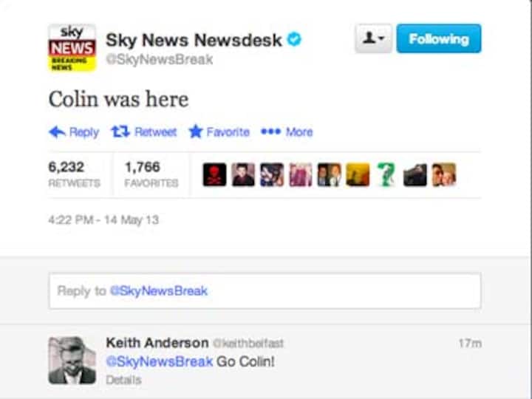Viewport: 532px width, 399px height.
Task: Click the last avatar in retweeters row
Action: (444, 174)
